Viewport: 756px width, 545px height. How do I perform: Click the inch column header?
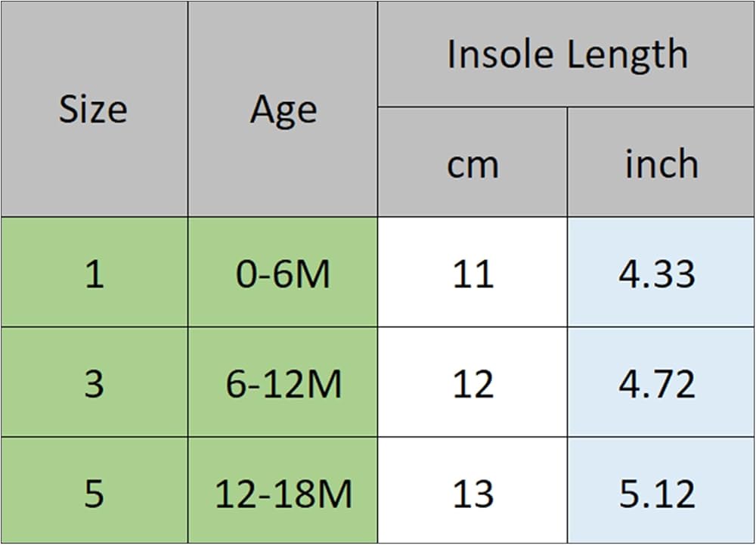(x=661, y=162)
